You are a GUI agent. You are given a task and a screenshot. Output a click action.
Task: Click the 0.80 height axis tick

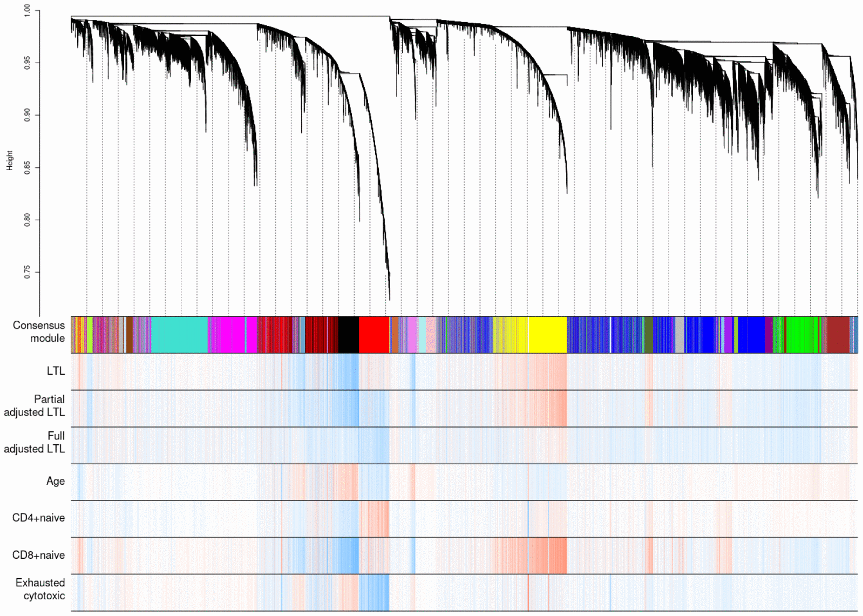27,220
